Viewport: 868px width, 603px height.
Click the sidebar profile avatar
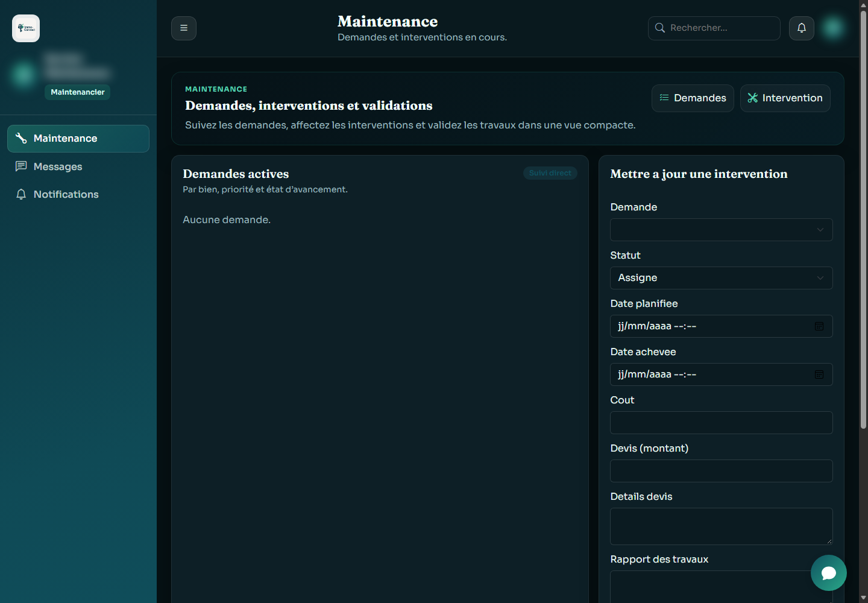point(24,75)
